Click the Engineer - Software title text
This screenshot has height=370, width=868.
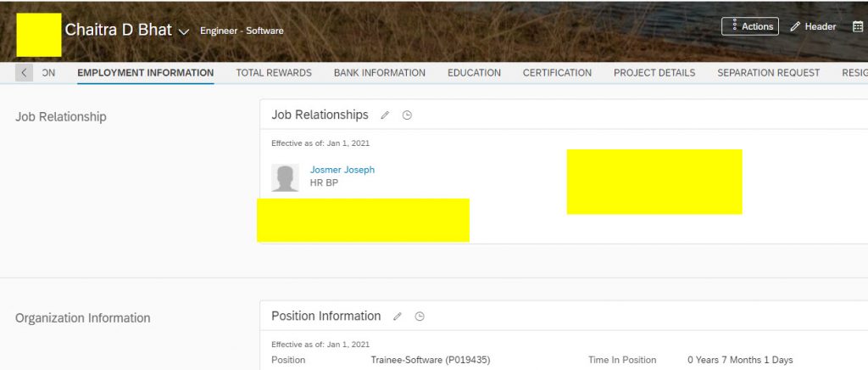point(242,31)
